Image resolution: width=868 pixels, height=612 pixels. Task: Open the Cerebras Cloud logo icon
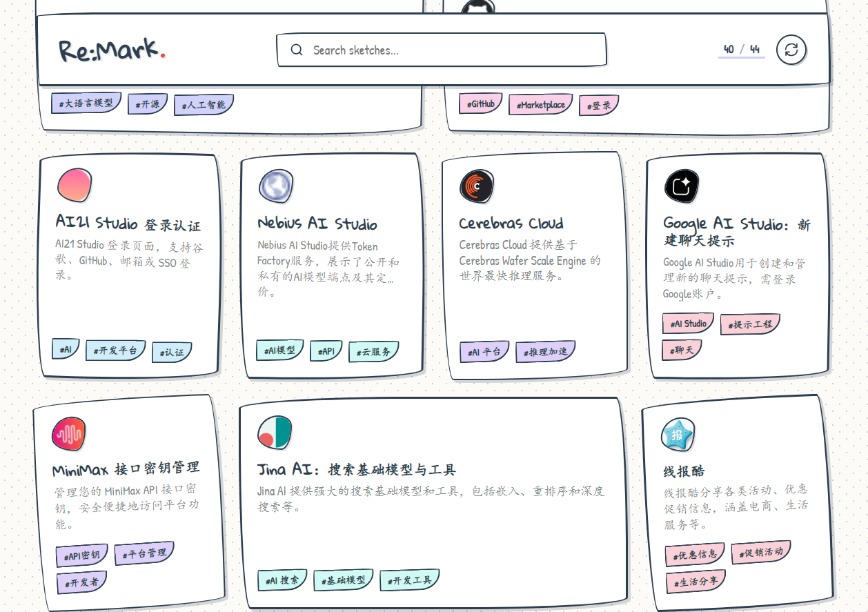coord(477,186)
